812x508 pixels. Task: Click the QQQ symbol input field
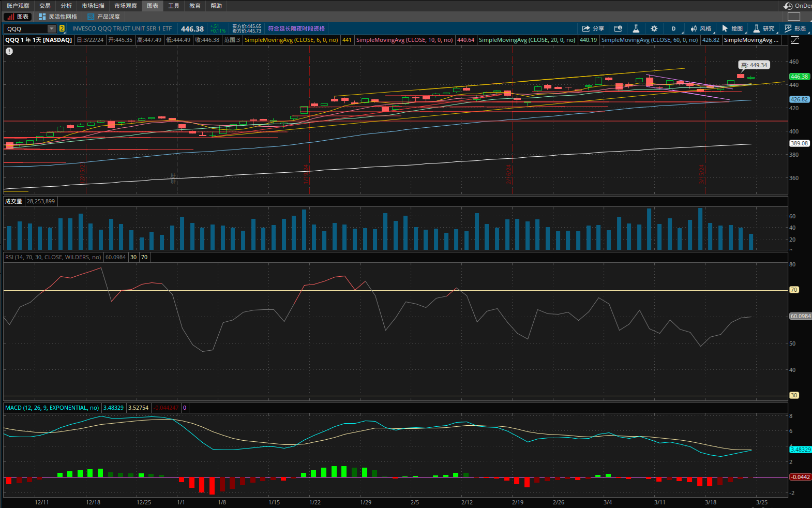tap(26, 29)
